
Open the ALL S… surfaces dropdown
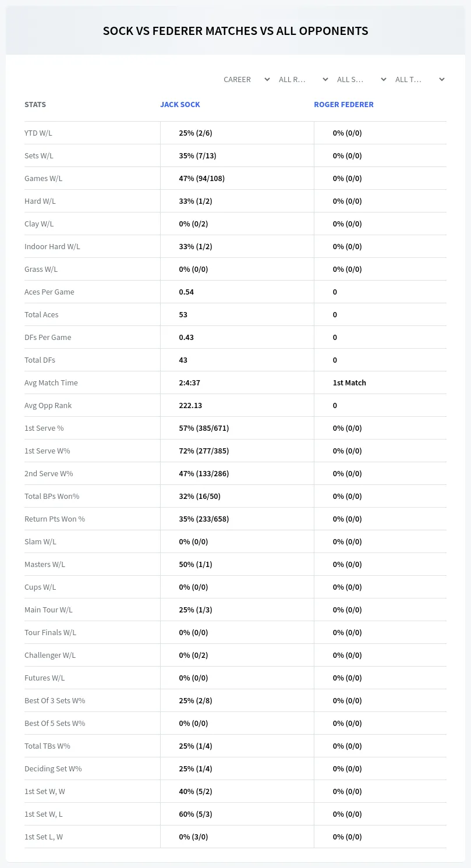tap(362, 79)
